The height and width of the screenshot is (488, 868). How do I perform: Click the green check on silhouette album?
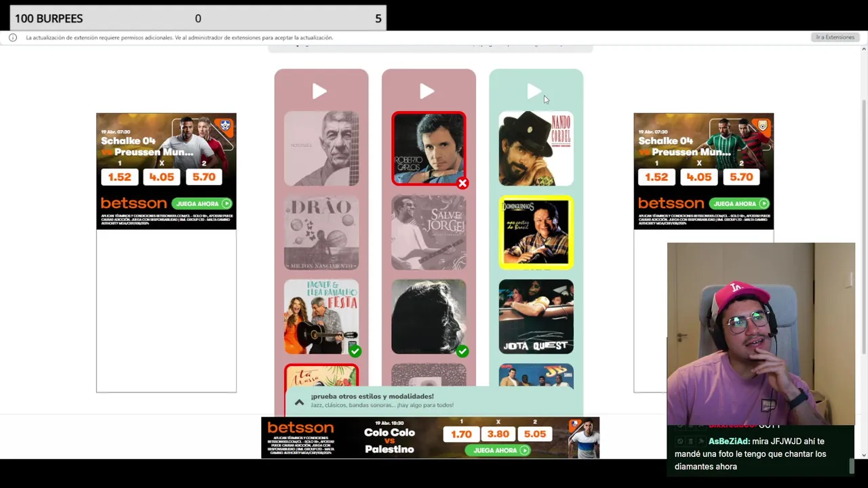462,351
